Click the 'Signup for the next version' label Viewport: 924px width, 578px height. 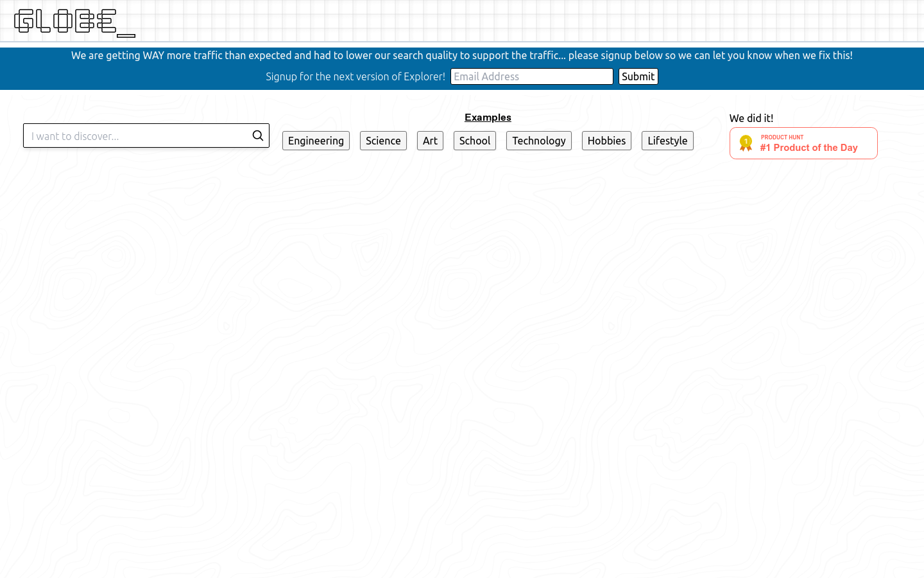(x=355, y=76)
